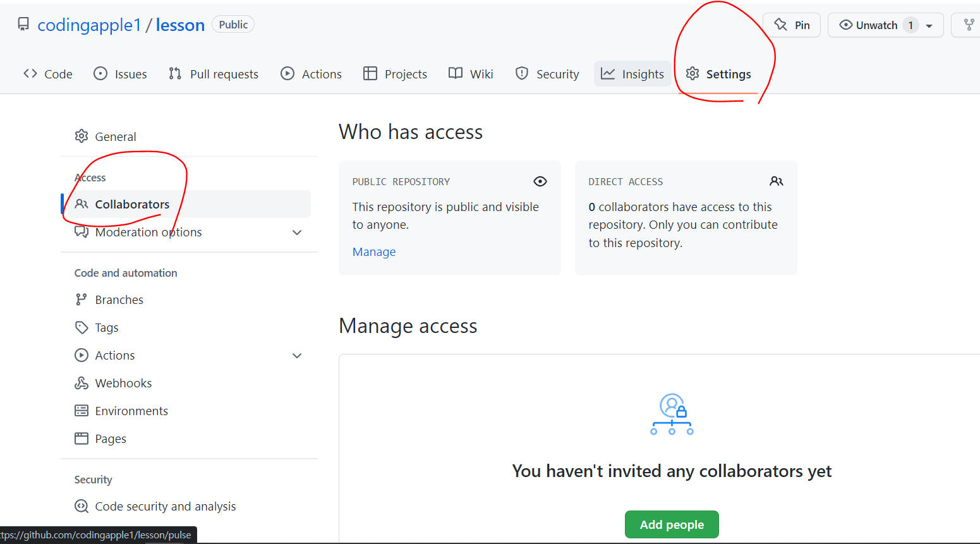The image size is (980, 544).
Task: Click the Access section heading
Action: [x=90, y=178]
